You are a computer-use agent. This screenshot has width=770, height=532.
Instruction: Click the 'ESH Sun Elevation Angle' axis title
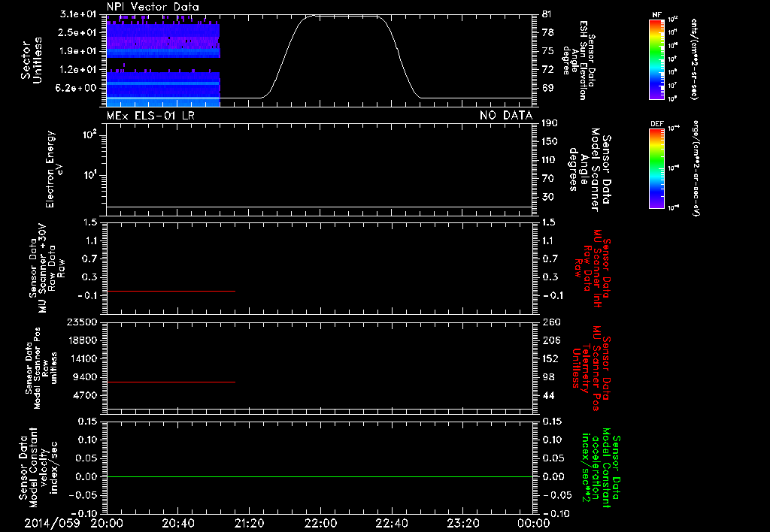(579, 60)
